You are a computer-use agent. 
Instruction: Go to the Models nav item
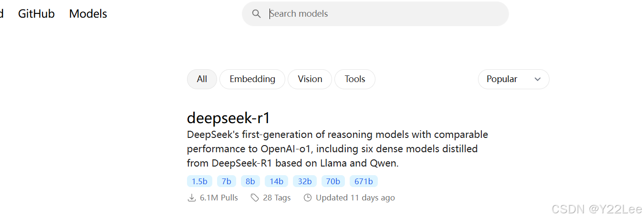[x=88, y=14]
